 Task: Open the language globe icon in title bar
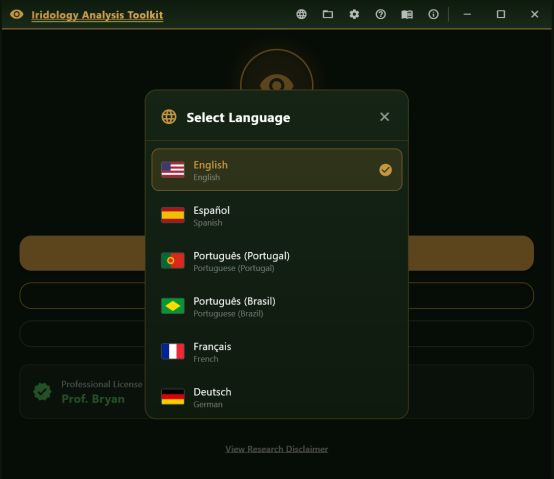[x=301, y=14]
